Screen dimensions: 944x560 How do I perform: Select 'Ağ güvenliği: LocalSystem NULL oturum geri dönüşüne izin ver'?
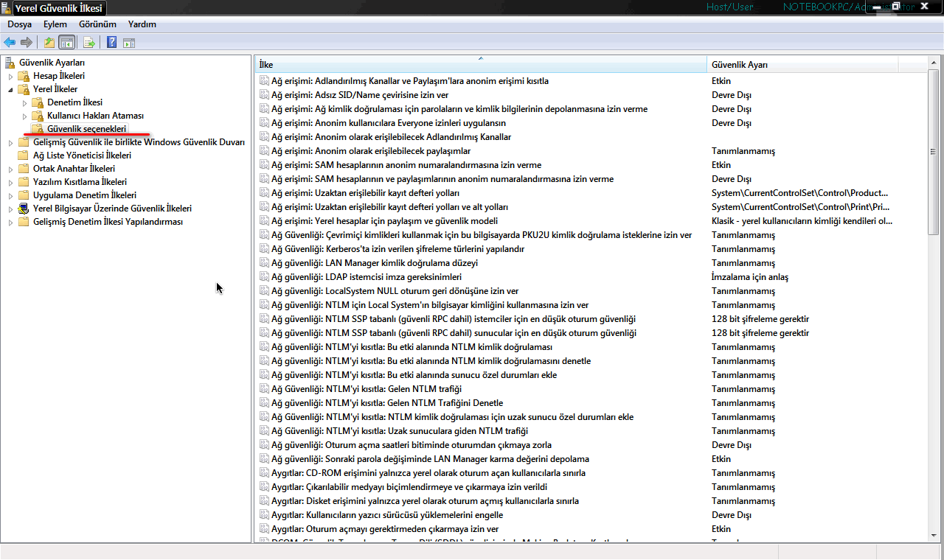click(x=395, y=291)
